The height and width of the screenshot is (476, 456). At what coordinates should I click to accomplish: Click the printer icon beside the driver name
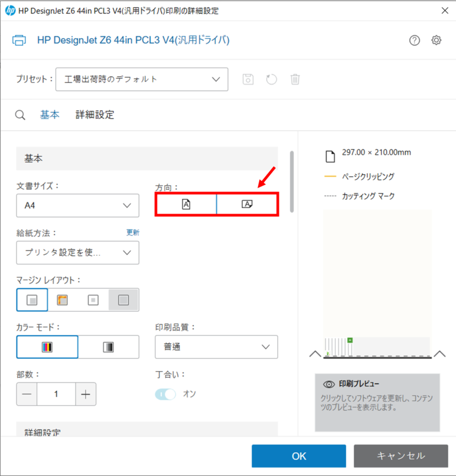coord(19,40)
